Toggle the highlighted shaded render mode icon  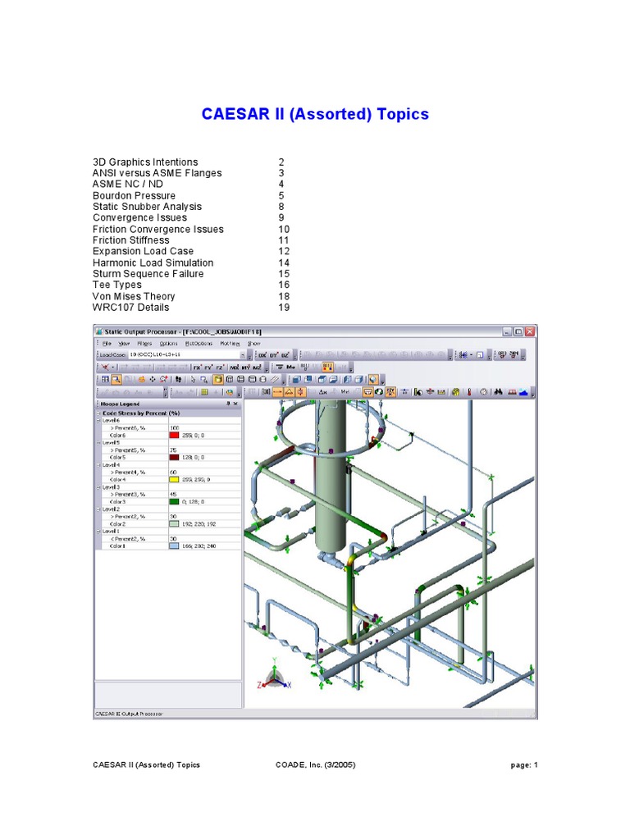218,379
